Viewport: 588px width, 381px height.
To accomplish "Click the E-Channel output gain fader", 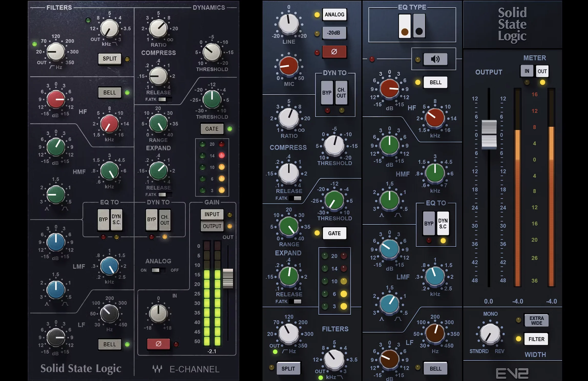I will [x=228, y=278].
